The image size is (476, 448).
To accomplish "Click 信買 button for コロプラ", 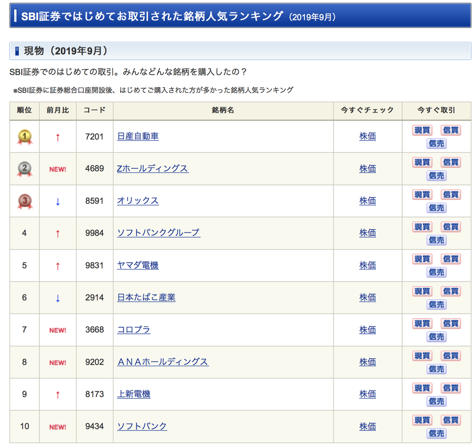I will (451, 323).
